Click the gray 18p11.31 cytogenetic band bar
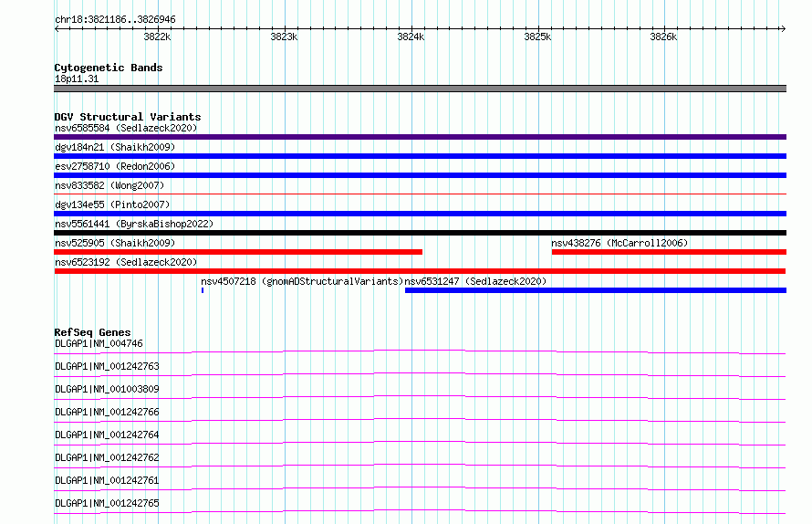 pos(420,89)
